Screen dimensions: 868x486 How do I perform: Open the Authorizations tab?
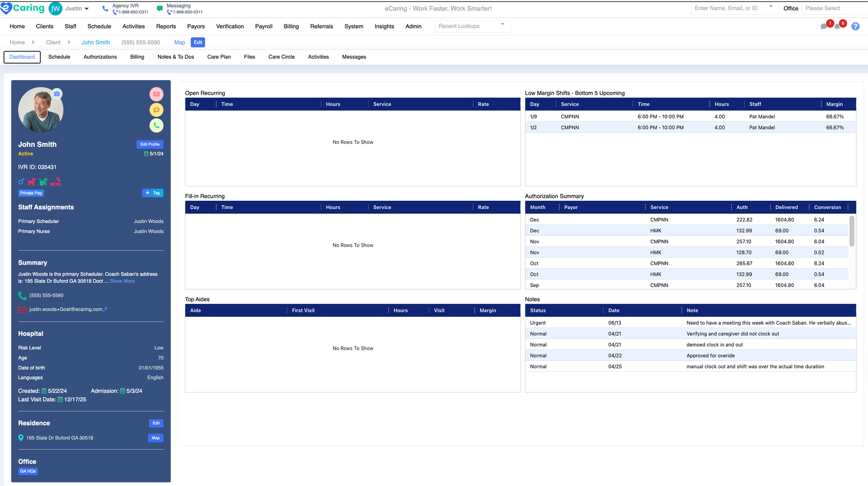100,57
